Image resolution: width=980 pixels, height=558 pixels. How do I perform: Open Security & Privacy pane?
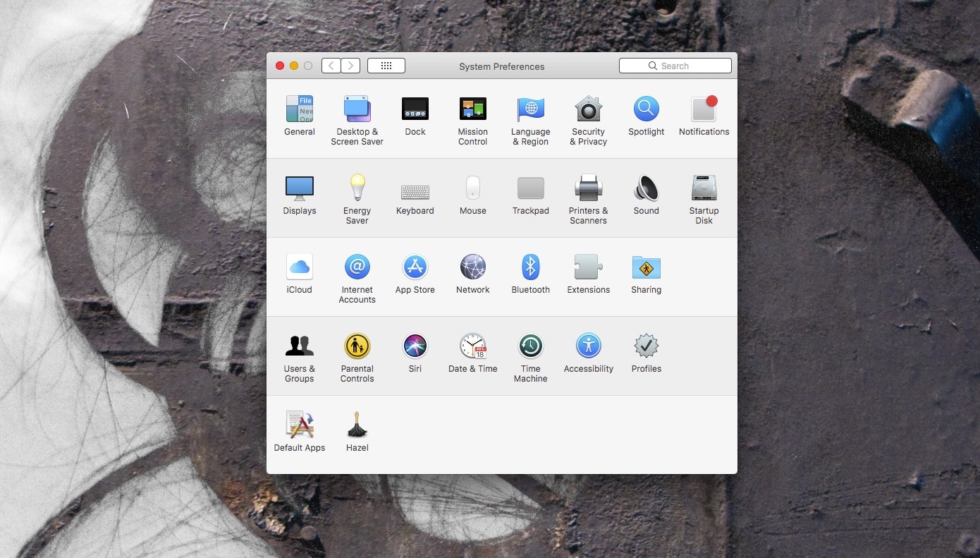tap(588, 109)
